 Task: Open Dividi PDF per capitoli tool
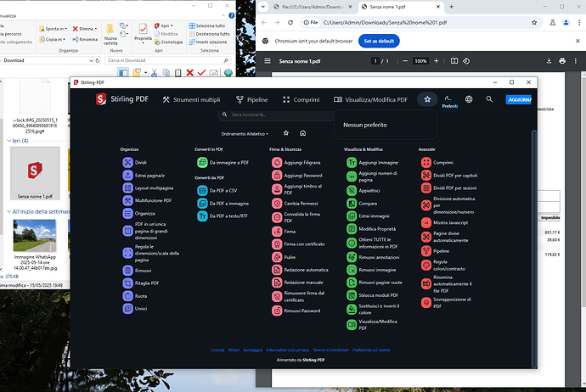(449, 175)
